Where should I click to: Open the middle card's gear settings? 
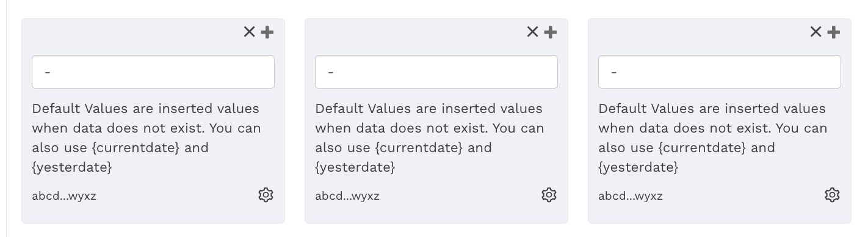coord(549,195)
